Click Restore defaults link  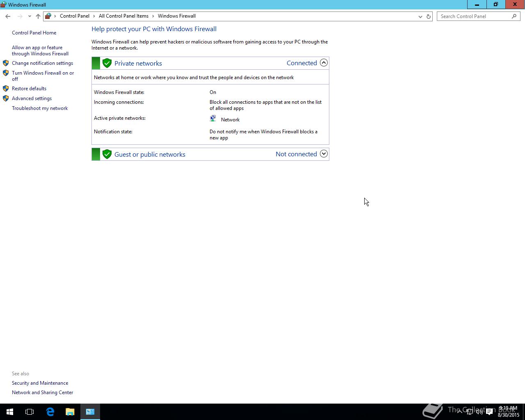[x=29, y=89]
